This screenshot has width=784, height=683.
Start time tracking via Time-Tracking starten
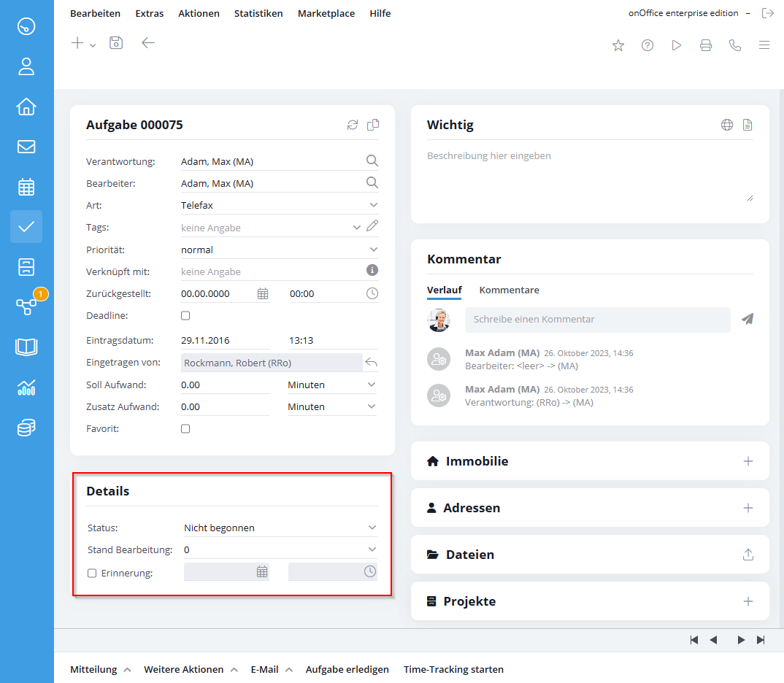pyautogui.click(x=453, y=669)
